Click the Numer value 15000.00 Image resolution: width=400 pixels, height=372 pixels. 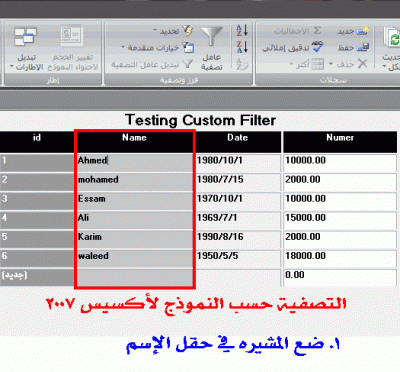340,220
